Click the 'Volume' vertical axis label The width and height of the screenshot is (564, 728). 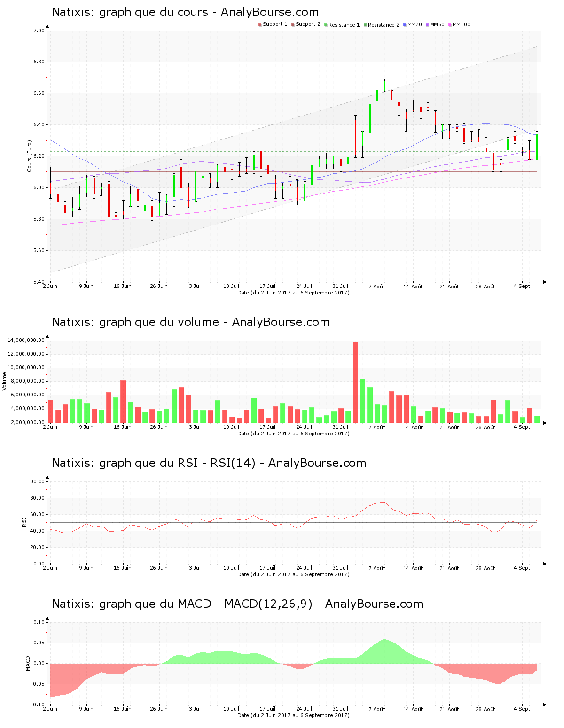(5, 381)
